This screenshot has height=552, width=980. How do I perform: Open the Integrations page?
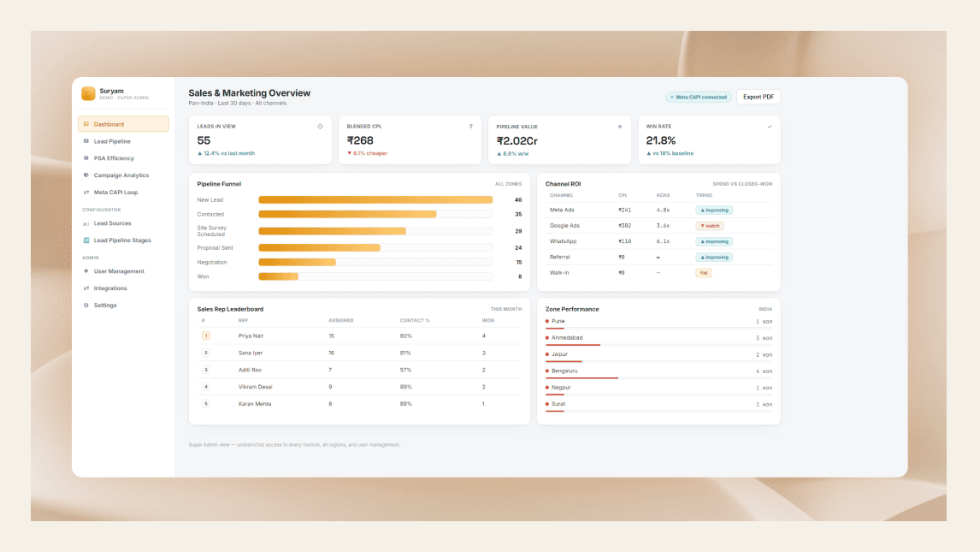(x=123, y=288)
